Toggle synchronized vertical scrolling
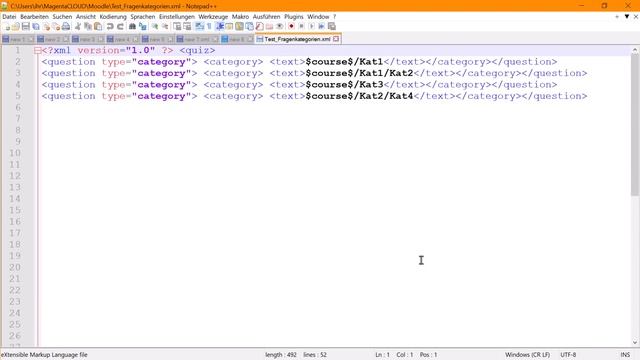The image size is (640, 360). point(177,27)
